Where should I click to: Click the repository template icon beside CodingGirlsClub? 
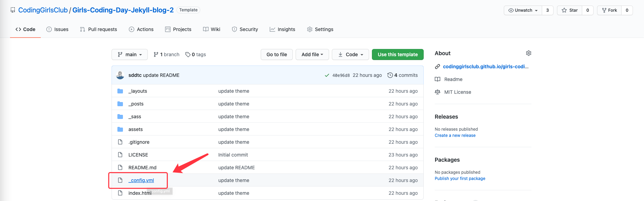coord(13,10)
